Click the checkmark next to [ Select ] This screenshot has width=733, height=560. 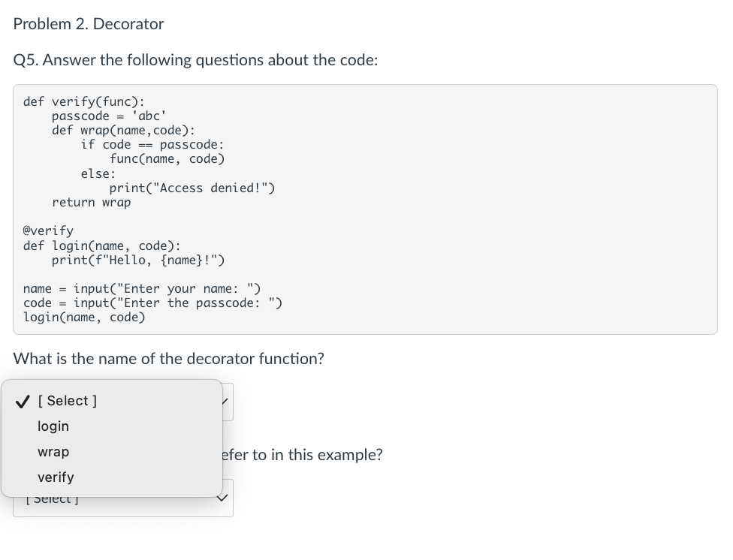tap(23, 401)
